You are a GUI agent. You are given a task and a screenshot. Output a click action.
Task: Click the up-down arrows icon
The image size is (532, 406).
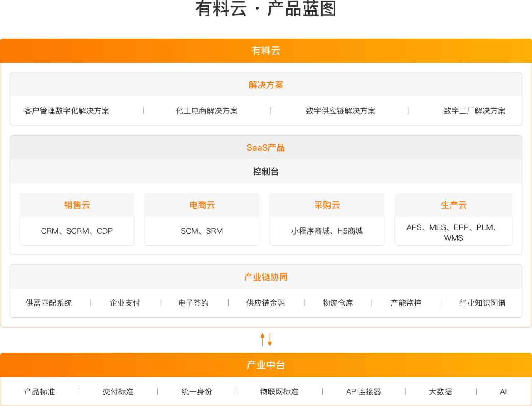tap(266, 340)
